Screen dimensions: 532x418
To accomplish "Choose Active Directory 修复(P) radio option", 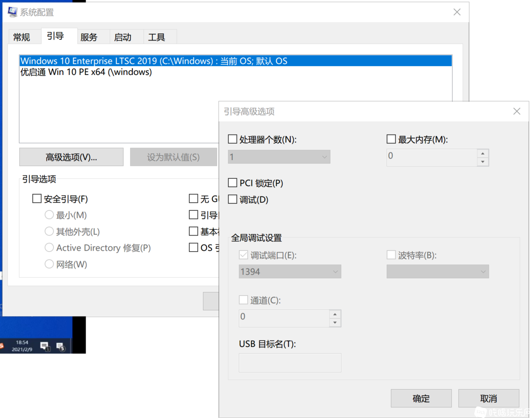I will coord(49,247).
